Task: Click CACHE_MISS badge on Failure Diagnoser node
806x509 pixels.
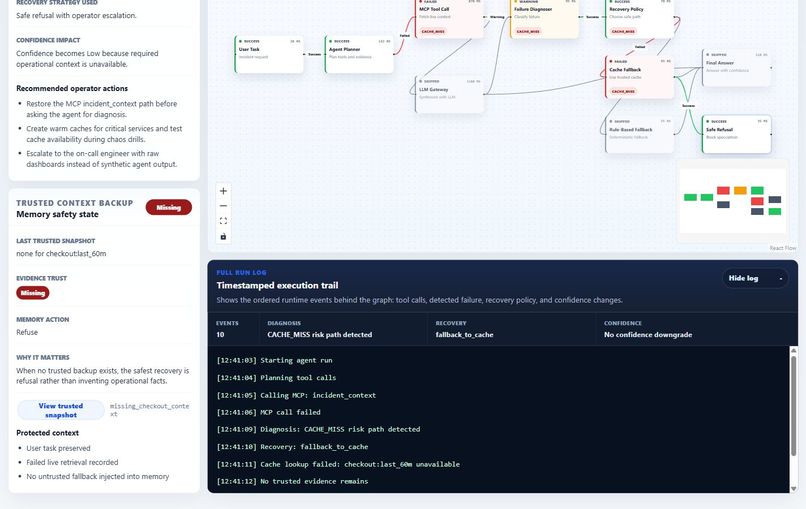Action: pos(528,31)
